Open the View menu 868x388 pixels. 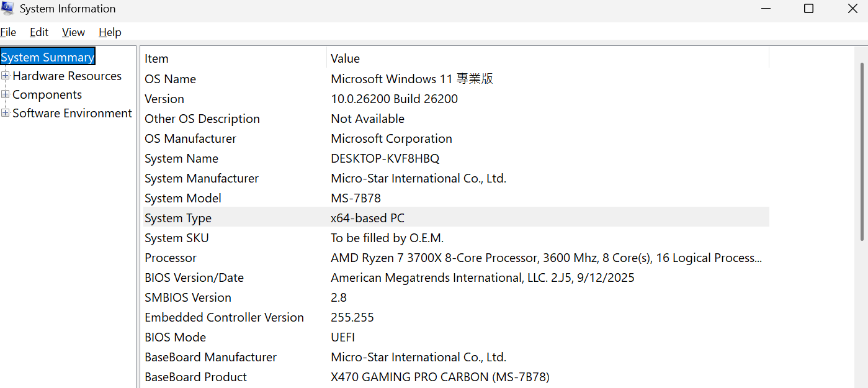73,32
